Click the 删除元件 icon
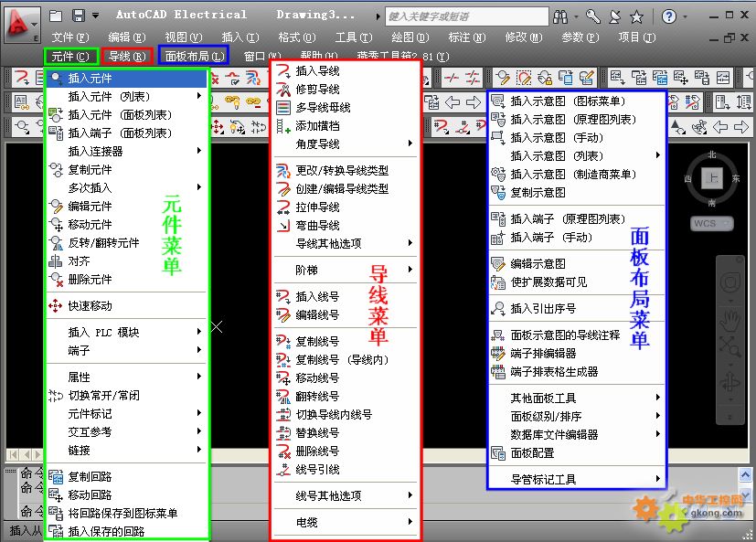This screenshot has height=542, width=756. tap(56, 279)
